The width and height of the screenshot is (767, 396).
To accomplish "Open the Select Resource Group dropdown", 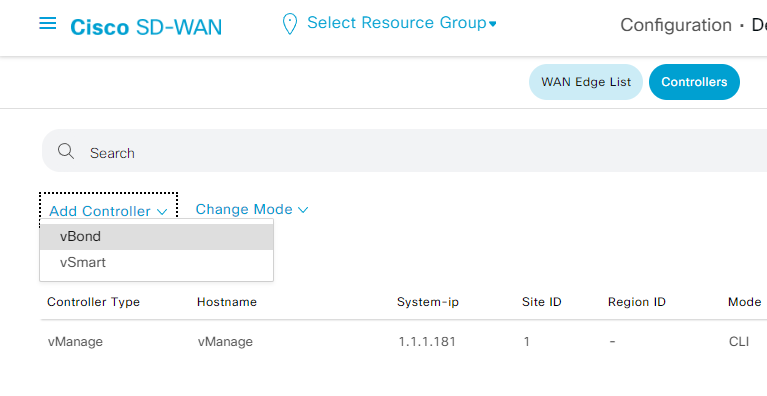I will pyautogui.click(x=402, y=22).
